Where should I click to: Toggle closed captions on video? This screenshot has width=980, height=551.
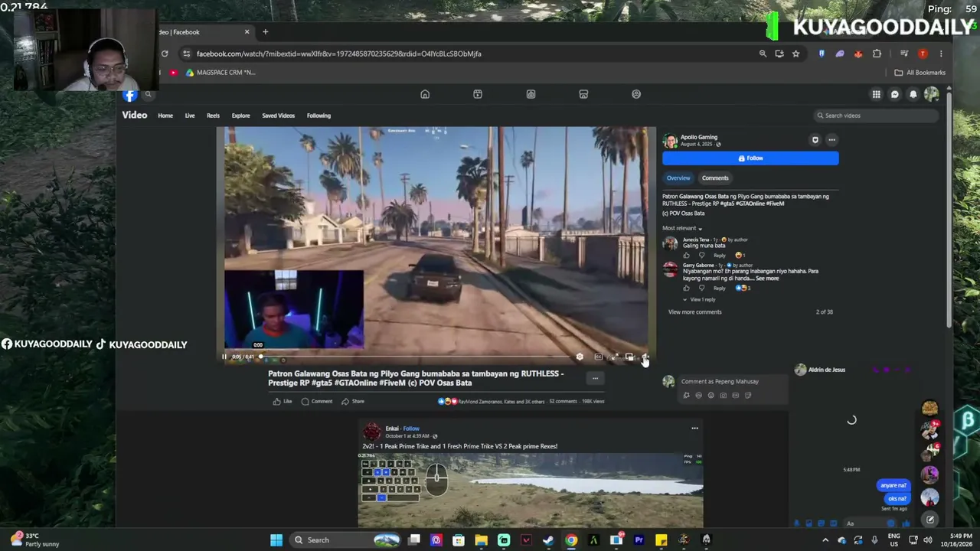[x=598, y=357]
